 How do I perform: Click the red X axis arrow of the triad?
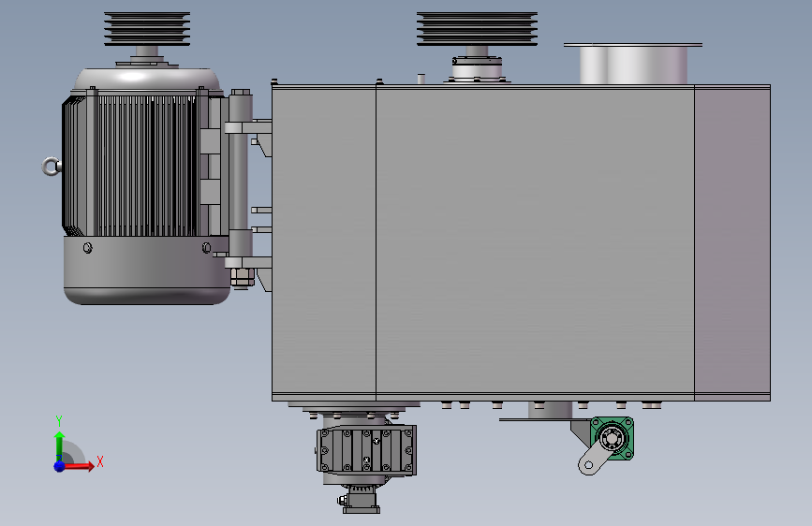(x=80, y=466)
